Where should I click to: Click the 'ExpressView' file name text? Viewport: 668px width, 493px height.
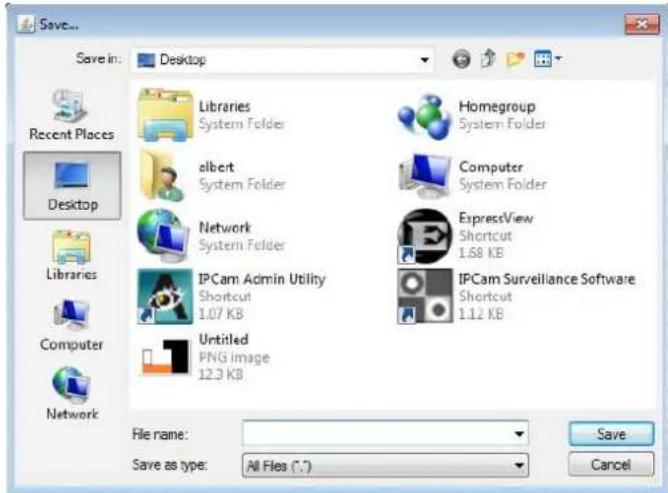pyautogui.click(x=496, y=218)
